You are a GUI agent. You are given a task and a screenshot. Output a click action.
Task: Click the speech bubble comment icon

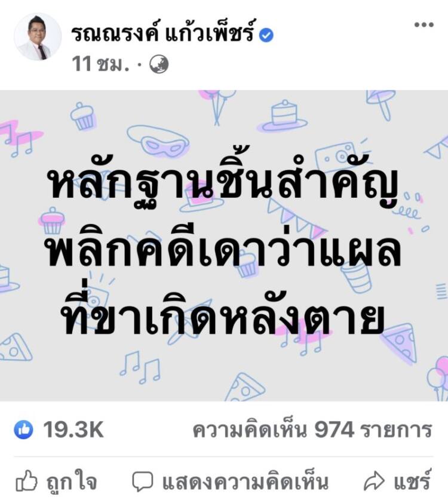pyautogui.click(x=143, y=481)
